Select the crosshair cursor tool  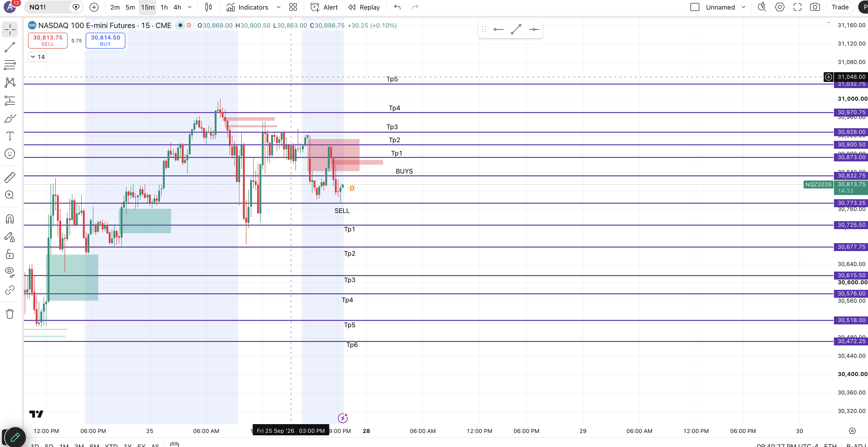coord(10,30)
